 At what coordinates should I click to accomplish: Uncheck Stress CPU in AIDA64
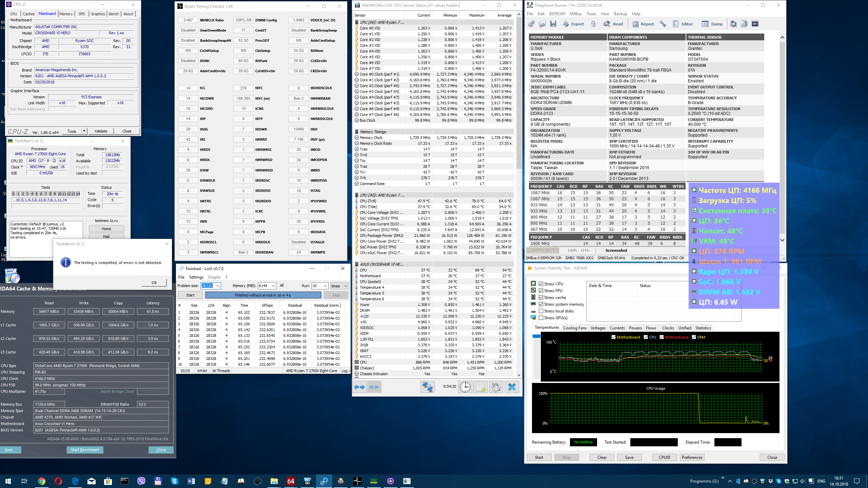(x=541, y=284)
